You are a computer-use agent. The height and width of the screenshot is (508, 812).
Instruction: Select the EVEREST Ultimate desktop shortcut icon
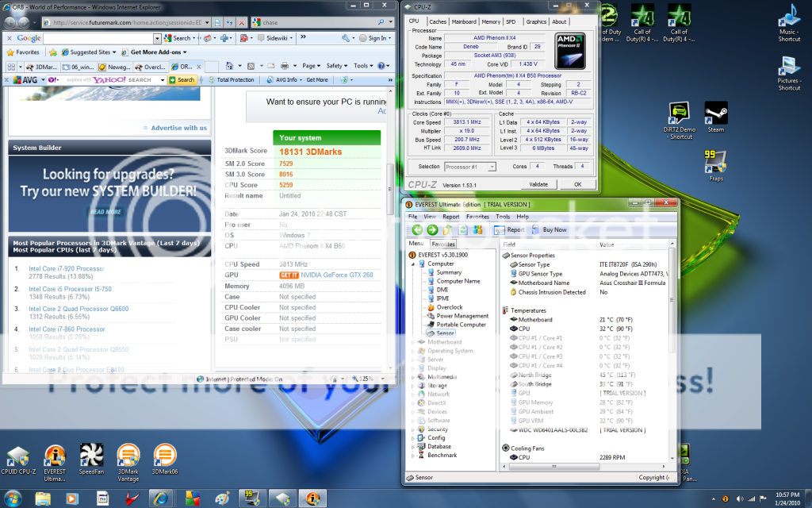point(55,463)
